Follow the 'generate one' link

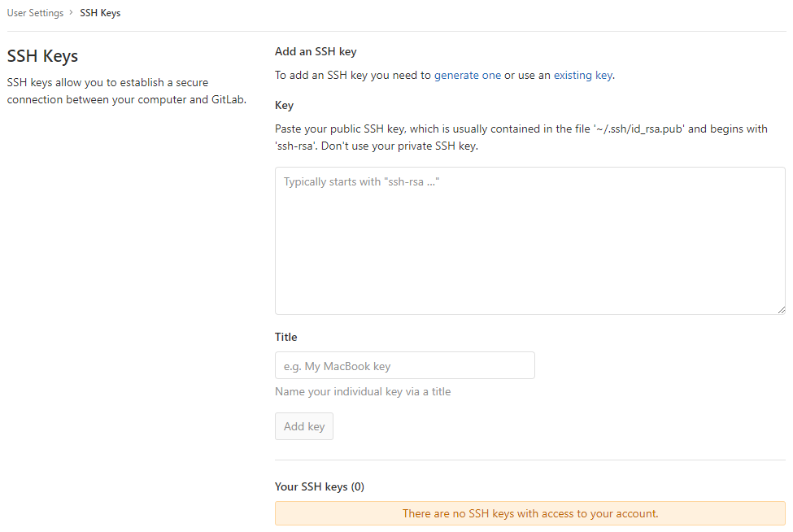468,76
